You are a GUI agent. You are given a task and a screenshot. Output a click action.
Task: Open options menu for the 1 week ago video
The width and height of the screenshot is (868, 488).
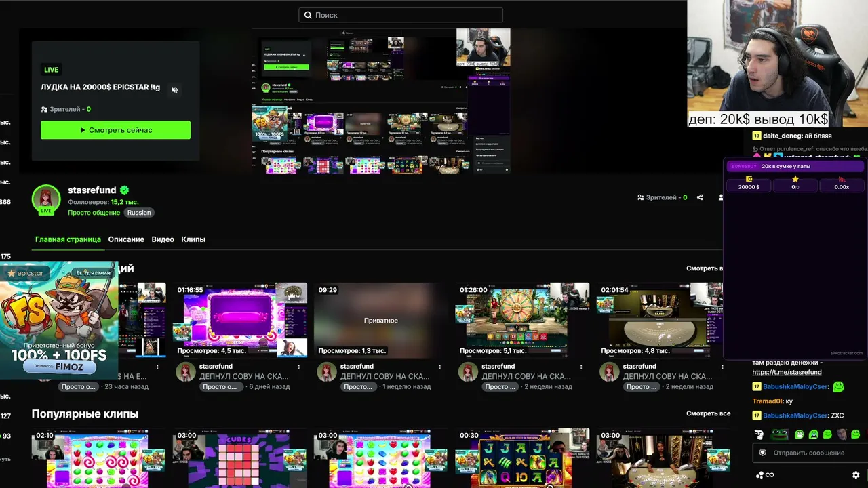[x=440, y=367]
